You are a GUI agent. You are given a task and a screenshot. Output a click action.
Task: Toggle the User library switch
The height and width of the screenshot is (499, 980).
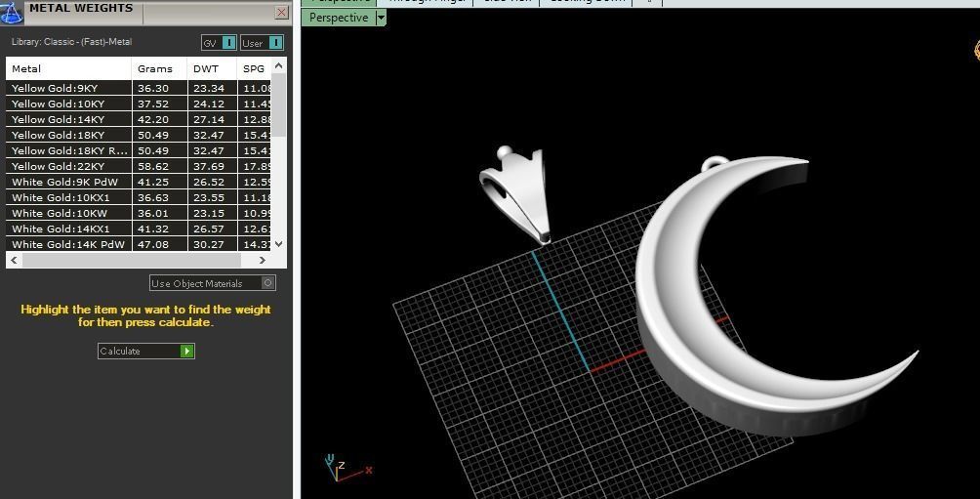262,43
